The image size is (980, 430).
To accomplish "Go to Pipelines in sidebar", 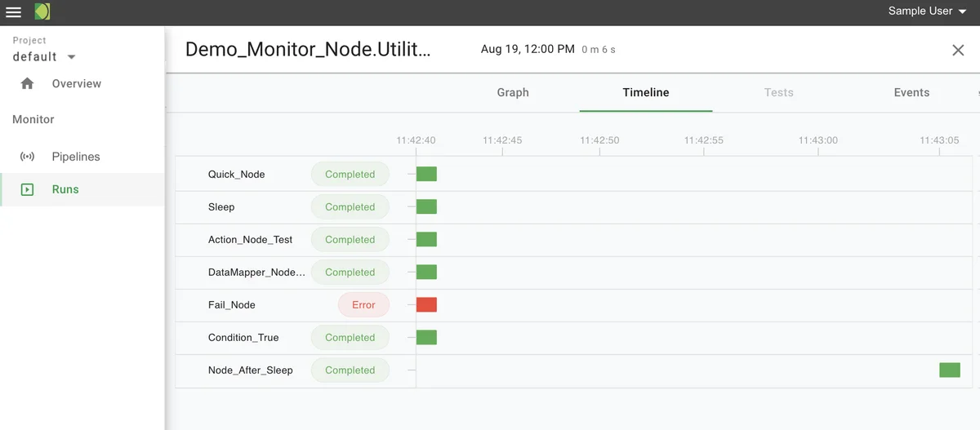I will tap(76, 157).
